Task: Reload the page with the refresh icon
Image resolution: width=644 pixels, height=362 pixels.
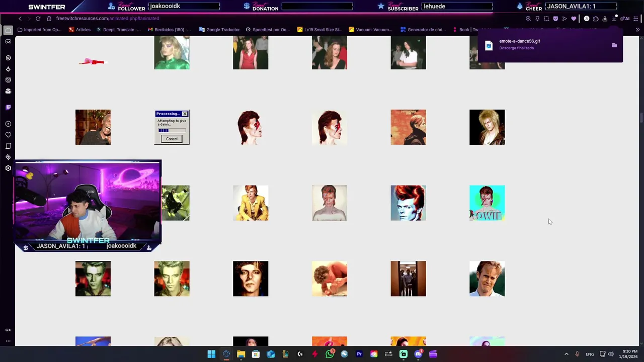Action: [38, 19]
